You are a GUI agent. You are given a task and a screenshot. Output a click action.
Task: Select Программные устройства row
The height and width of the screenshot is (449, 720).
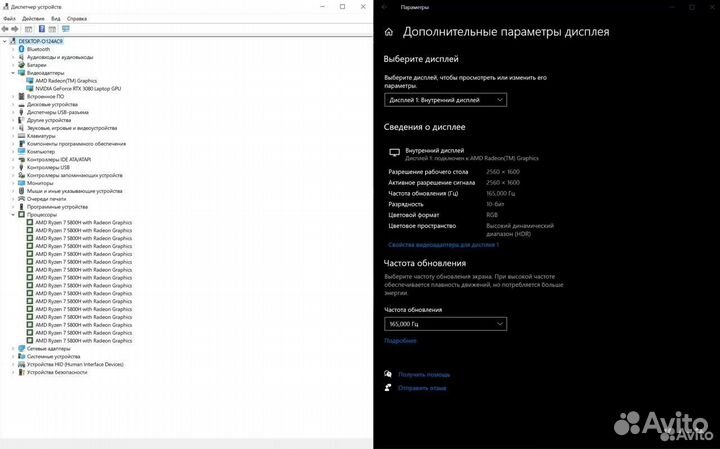click(57, 207)
